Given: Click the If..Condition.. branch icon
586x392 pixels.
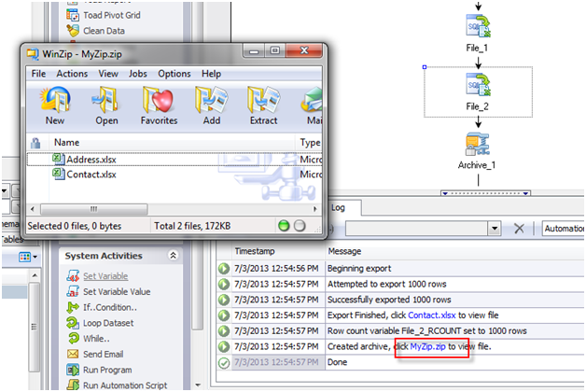Looking at the screenshot, I should tap(73, 307).
